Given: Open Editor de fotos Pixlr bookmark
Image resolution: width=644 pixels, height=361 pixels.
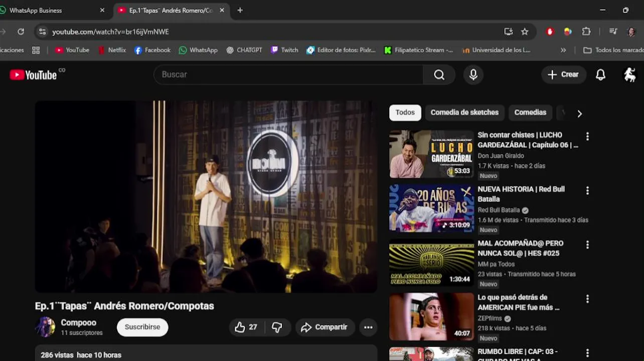Looking at the screenshot, I should tap(341, 50).
